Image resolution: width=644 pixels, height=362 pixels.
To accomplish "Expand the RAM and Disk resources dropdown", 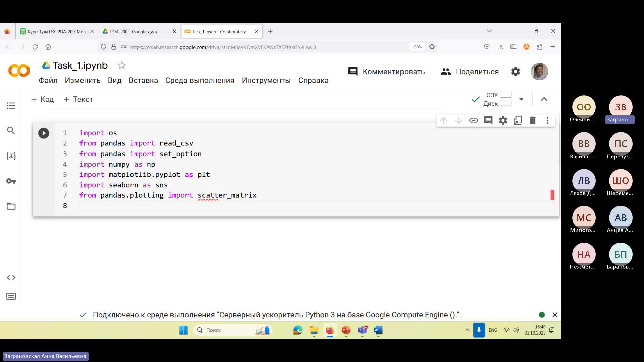I will 521,99.
